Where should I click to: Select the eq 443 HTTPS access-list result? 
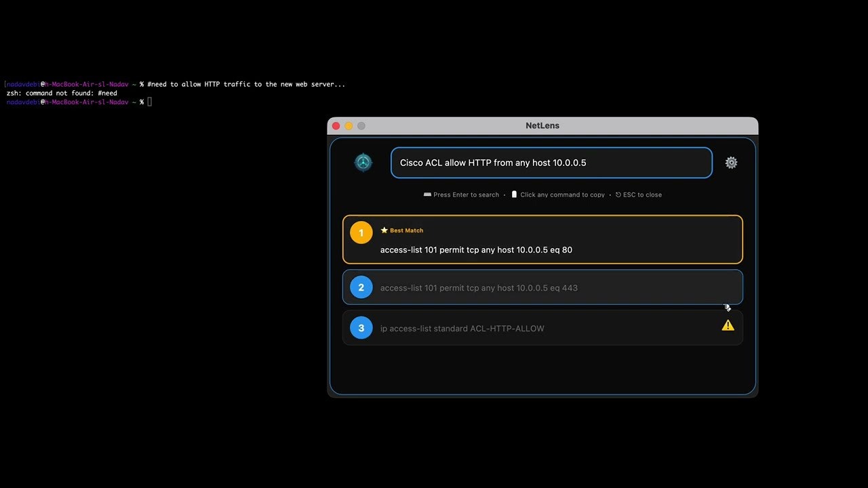479,287
